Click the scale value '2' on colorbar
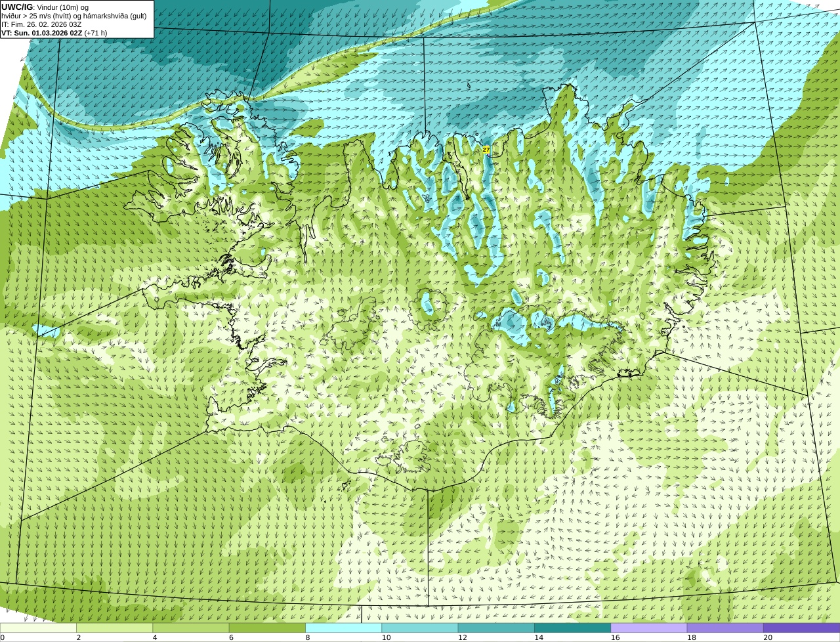 click(78, 637)
